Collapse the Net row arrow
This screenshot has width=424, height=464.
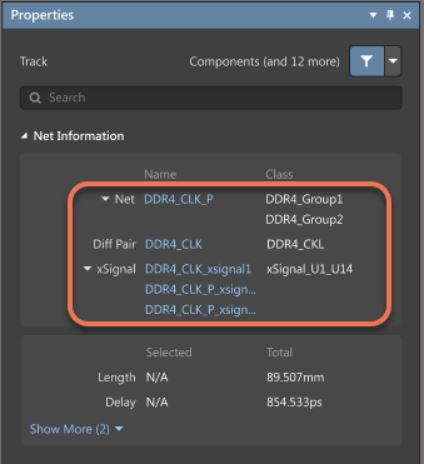tap(105, 199)
